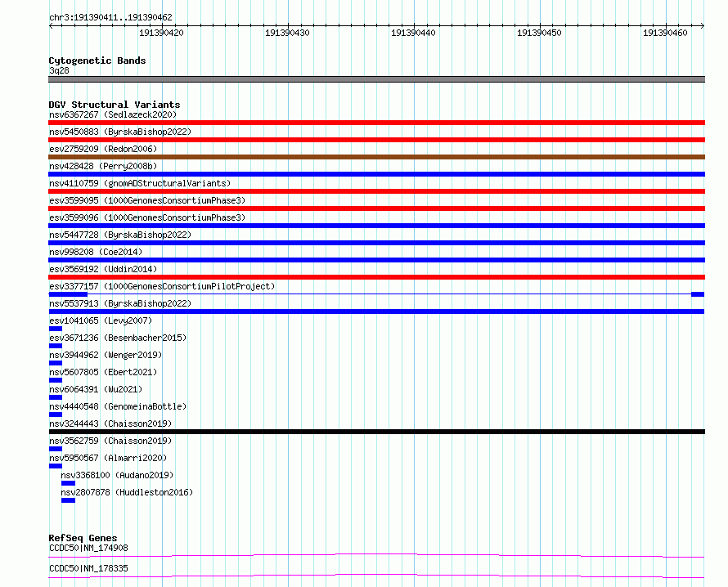This screenshot has width=728, height=587.
Task: Click the right arrow end of the ruler
Action: click(x=703, y=25)
